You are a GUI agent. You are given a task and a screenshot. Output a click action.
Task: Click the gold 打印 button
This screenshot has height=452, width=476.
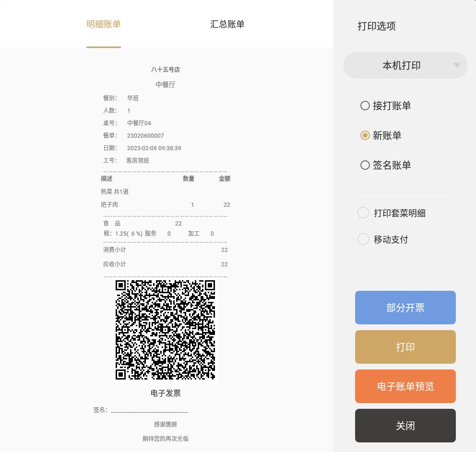coord(405,347)
